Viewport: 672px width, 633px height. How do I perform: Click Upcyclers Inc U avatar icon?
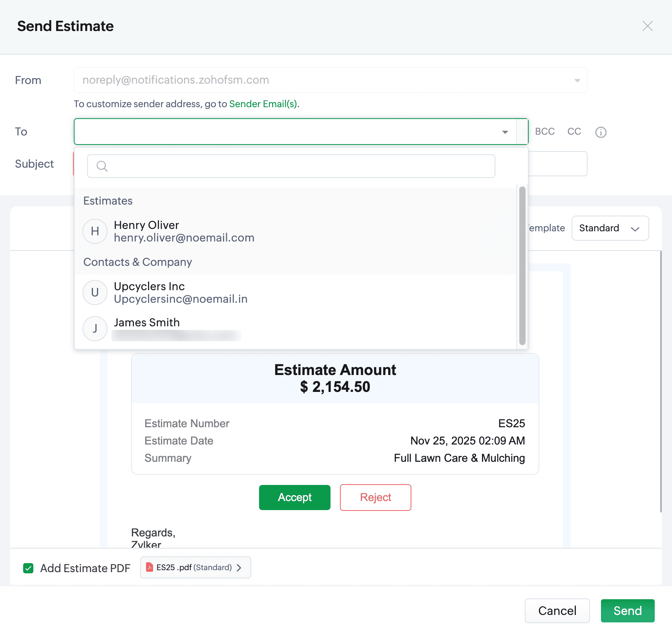[95, 293]
